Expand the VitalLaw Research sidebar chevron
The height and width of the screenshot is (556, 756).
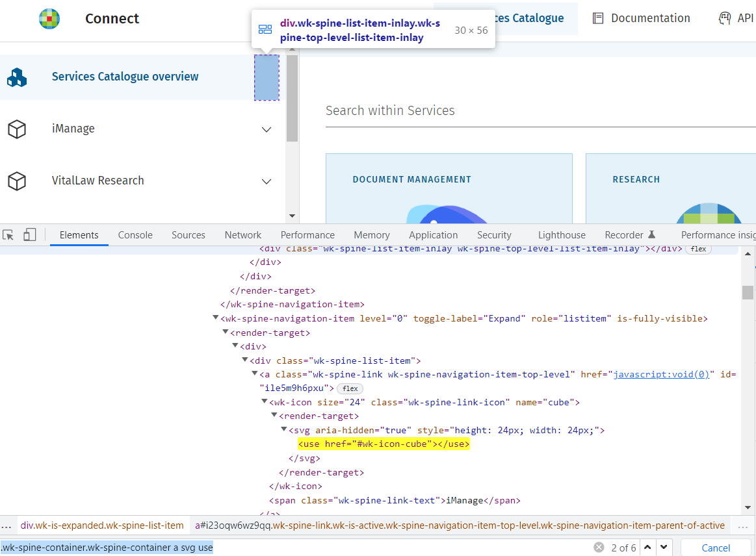coord(266,182)
